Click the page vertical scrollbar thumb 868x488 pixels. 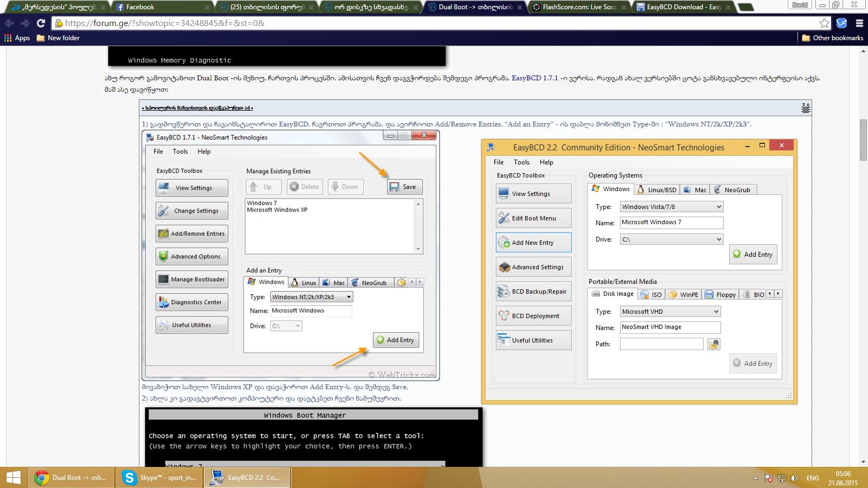(863, 140)
